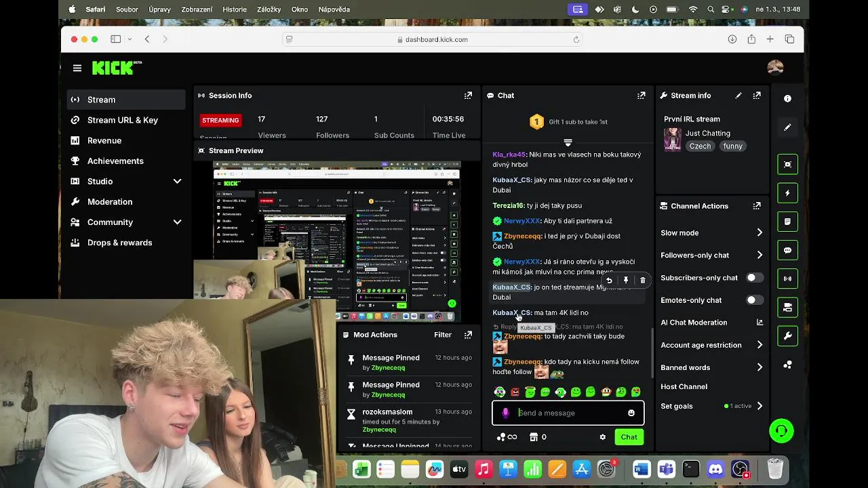Open the emoji picker in message box
The image size is (868, 488).
tap(631, 413)
